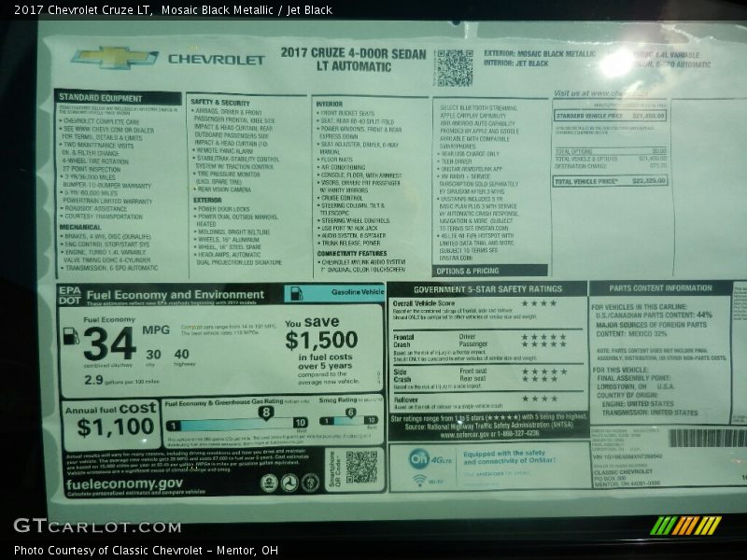Screen dimensions: 747x560
Task: Click the DESTINATION CHARGE line
Action: click(x=612, y=167)
